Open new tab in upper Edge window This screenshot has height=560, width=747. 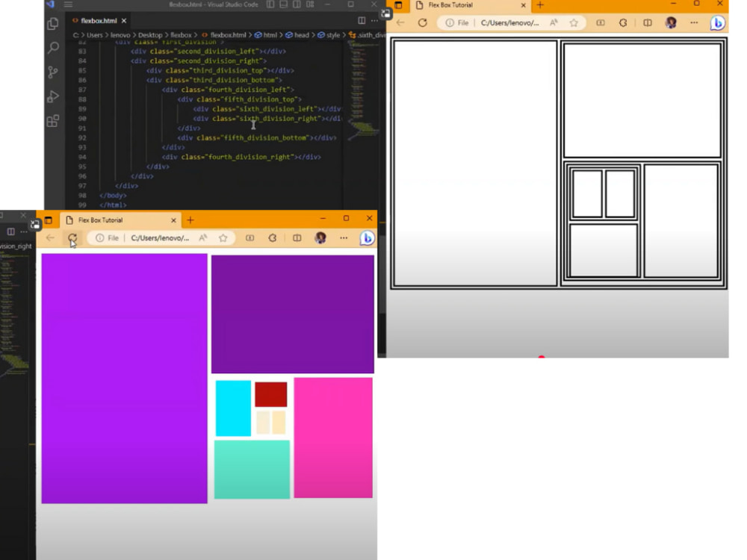coord(540,5)
